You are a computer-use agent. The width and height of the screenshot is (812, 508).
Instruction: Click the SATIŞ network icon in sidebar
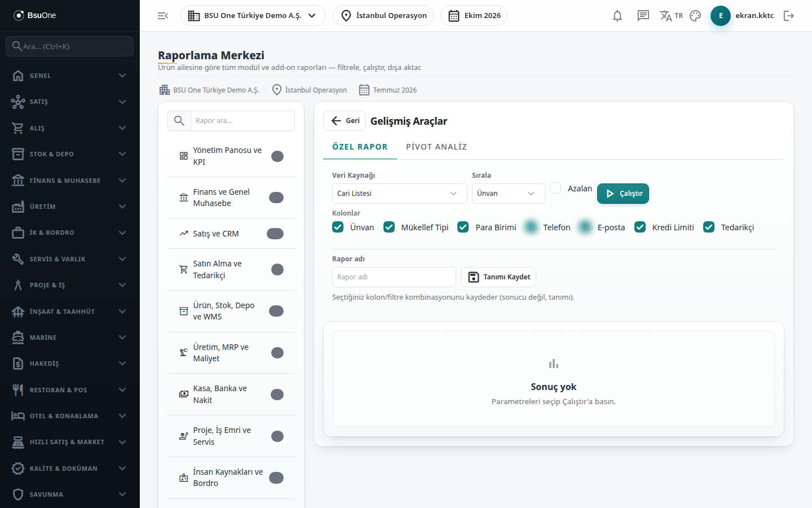tap(18, 102)
